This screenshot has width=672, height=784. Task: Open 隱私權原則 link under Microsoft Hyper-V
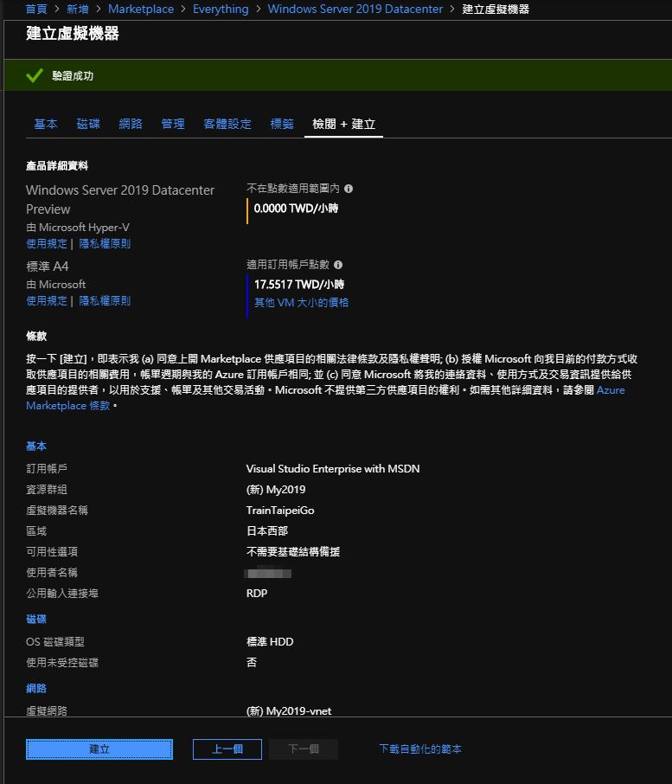coord(105,243)
